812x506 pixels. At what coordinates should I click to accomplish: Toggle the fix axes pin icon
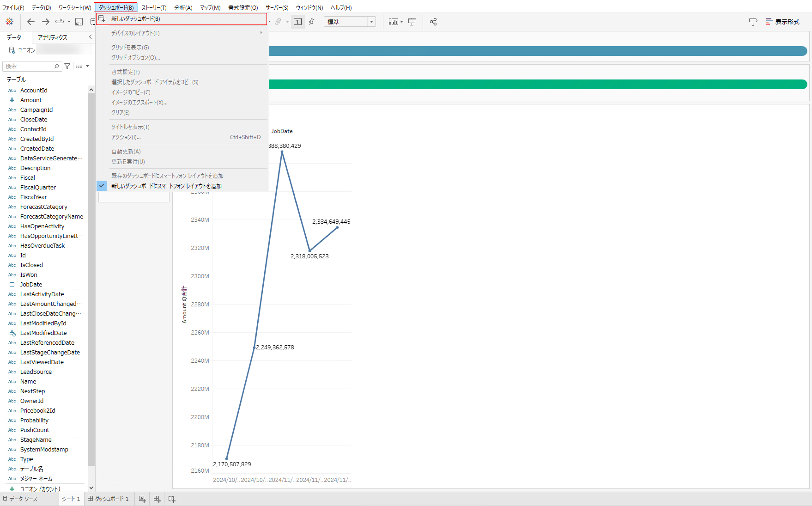point(312,22)
